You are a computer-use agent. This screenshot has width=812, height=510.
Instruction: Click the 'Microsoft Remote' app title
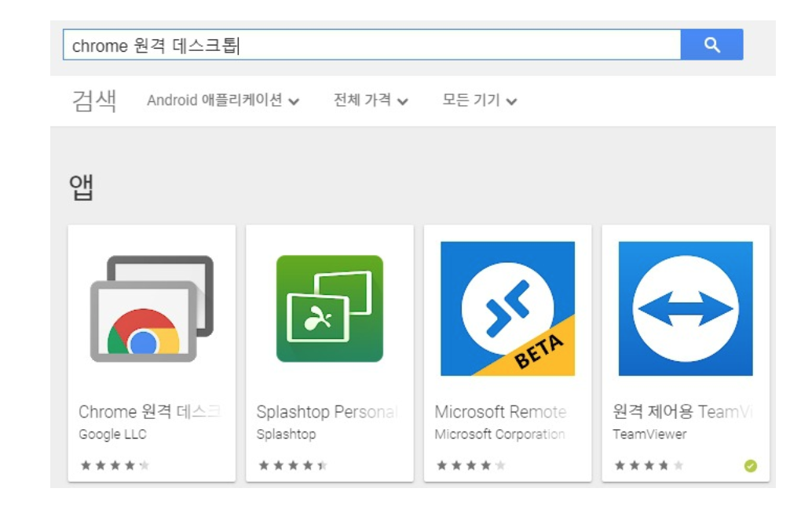click(x=501, y=412)
